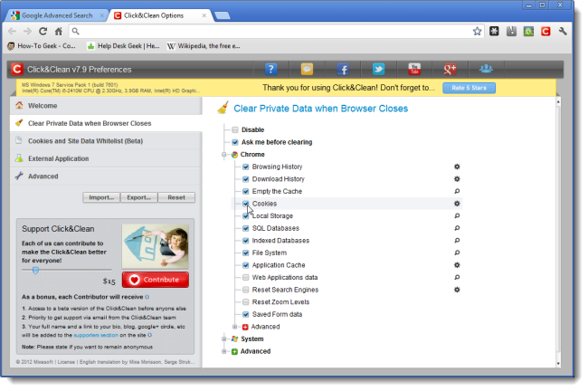Collapse the Chrome tree node
The image size is (588, 391).
coord(223,155)
